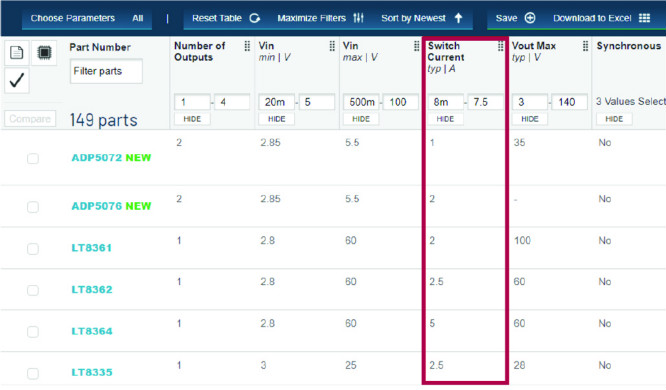Click the Switch Current maximum value field
The height and width of the screenshot is (390, 666).
(x=485, y=102)
